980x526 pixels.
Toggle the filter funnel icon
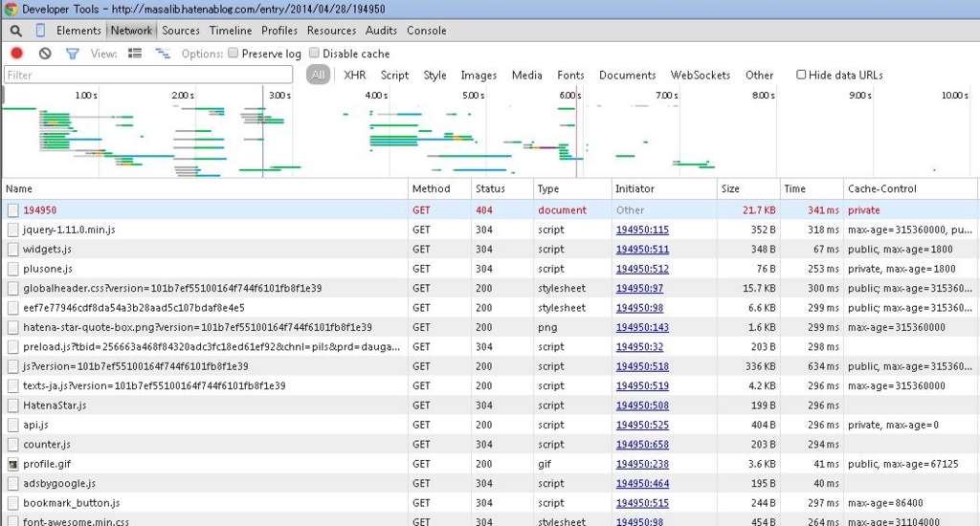pos(73,54)
